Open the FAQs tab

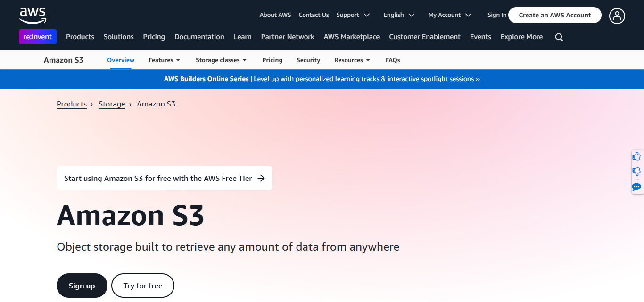393,60
